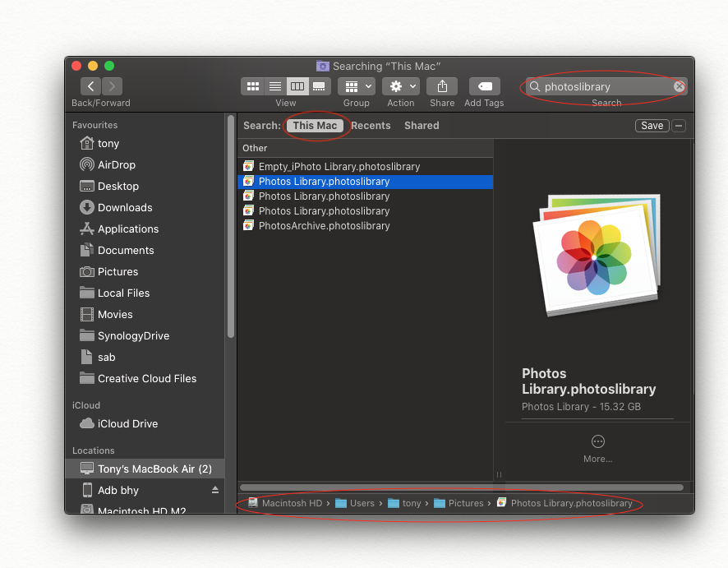728x568 pixels.
Task: Click the iCloud section header
Action: (86, 405)
